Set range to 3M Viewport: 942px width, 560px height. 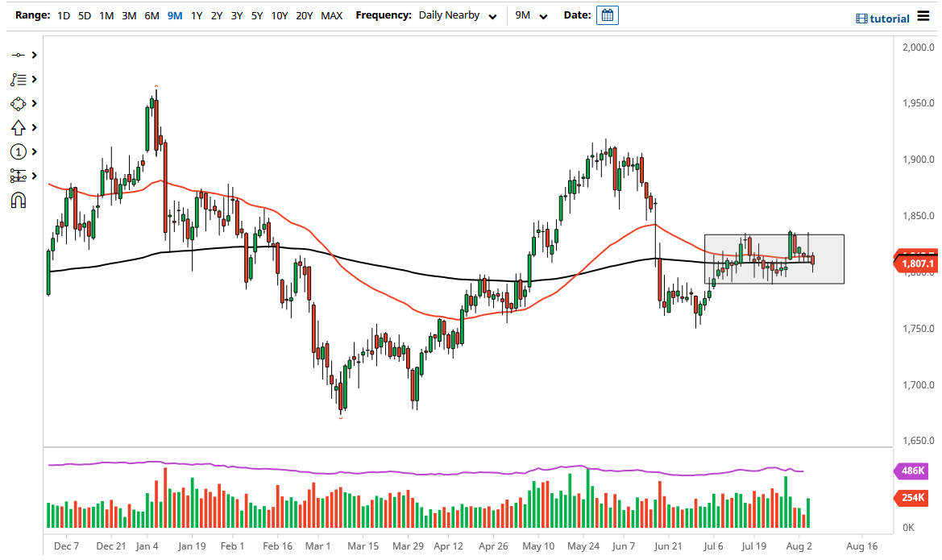(x=129, y=15)
